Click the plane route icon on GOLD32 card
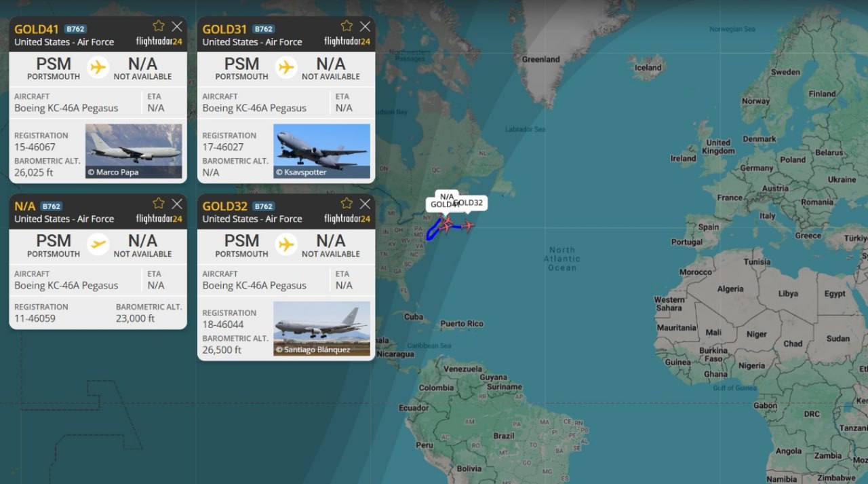This screenshot has width=868, height=484. [286, 244]
